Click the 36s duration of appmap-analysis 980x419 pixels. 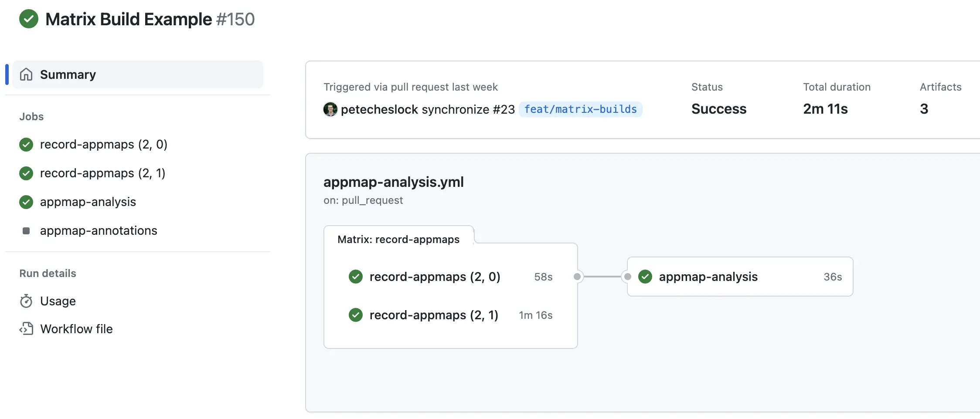(x=833, y=277)
